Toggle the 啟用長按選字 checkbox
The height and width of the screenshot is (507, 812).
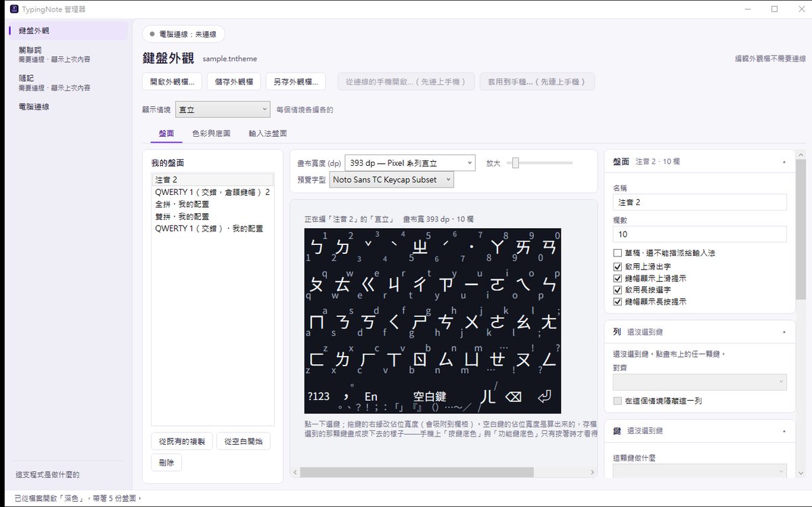click(x=617, y=290)
